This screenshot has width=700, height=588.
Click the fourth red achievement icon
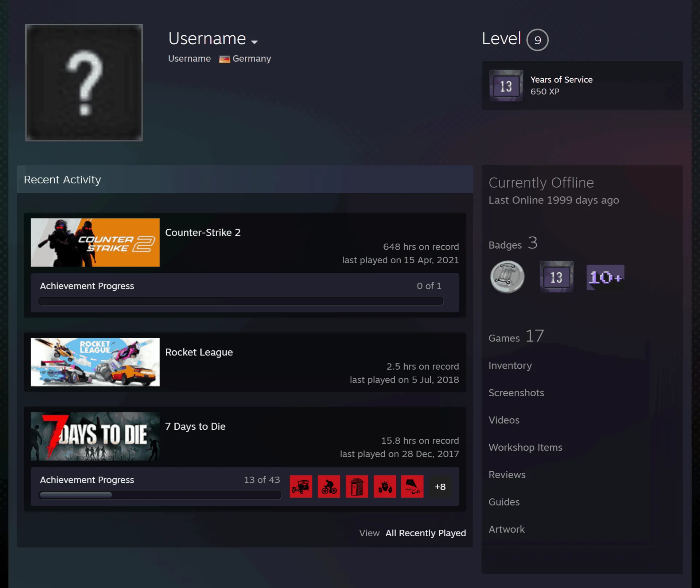click(x=385, y=487)
